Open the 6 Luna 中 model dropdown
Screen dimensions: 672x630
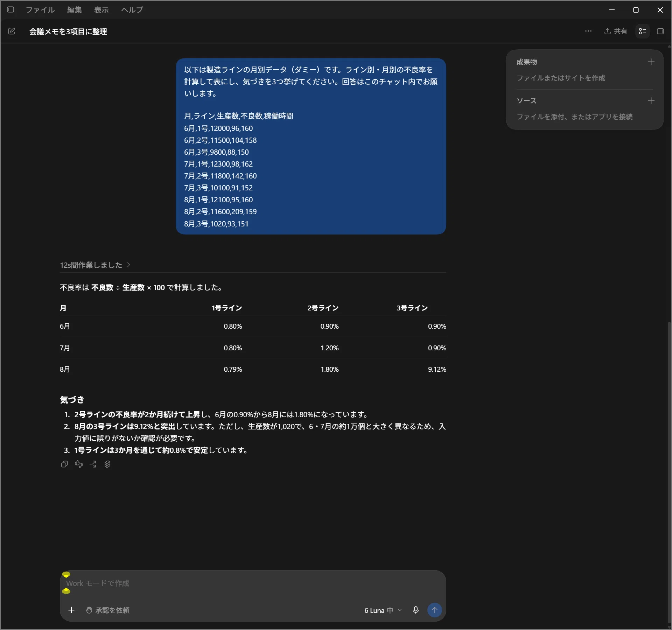[x=383, y=610]
